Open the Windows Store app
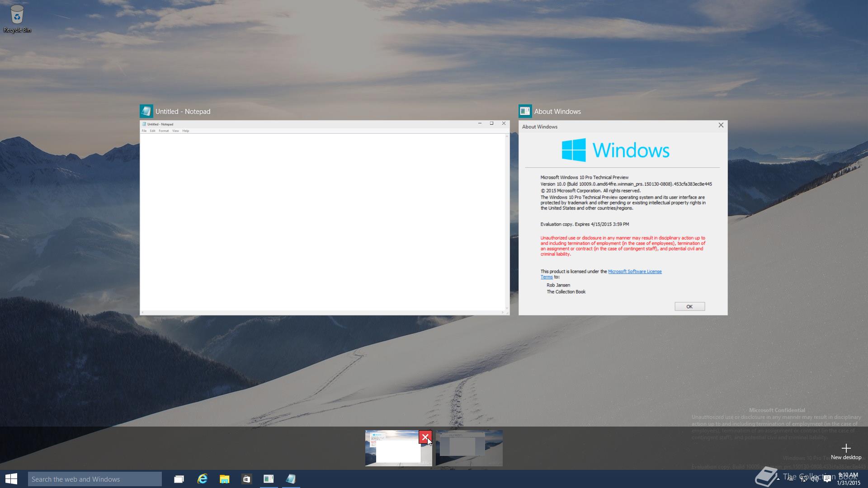The image size is (868, 488). pyautogui.click(x=246, y=479)
